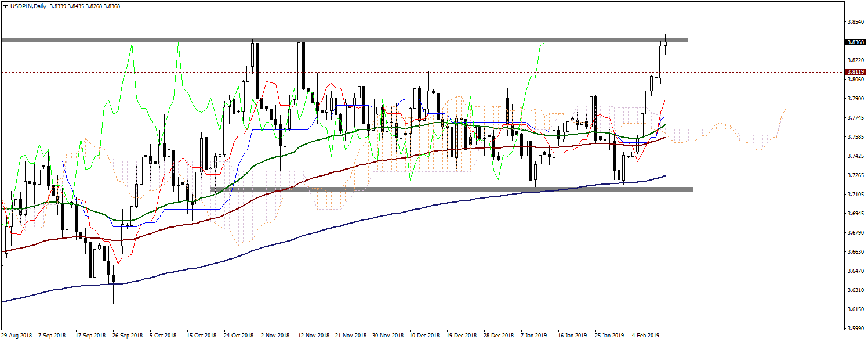This screenshot has height=342, width=868.
Task: Click the 3.7745 price axis label
Action: 856,118
